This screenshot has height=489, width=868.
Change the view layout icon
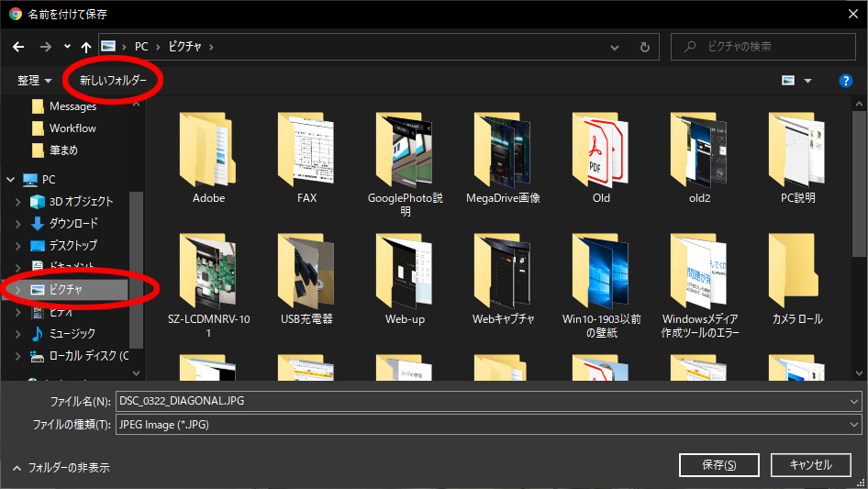[788, 81]
